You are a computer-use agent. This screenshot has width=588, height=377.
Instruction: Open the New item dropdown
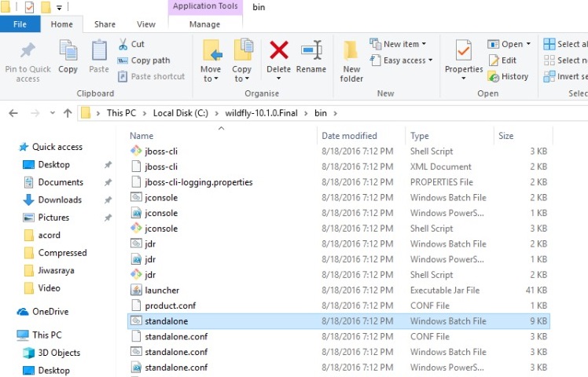pyautogui.click(x=398, y=44)
